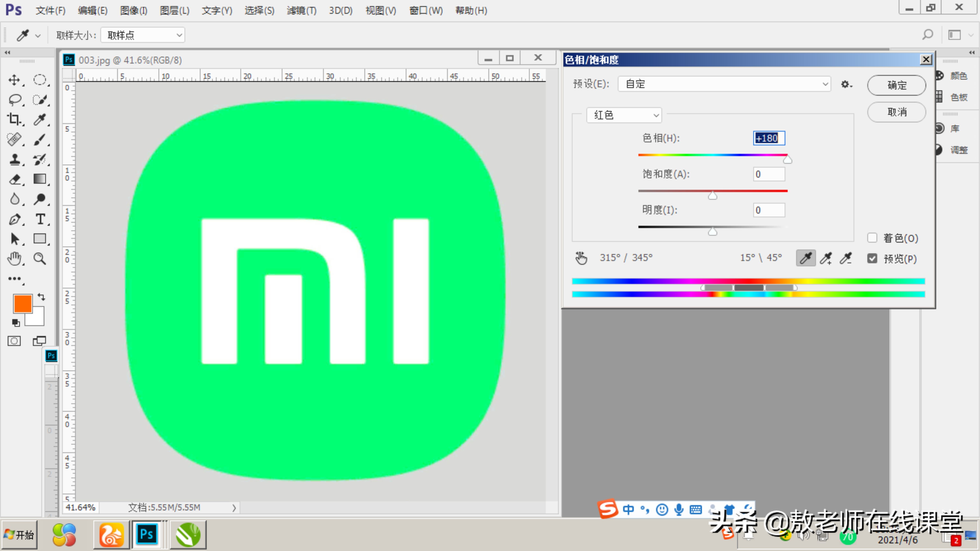Click the Clone Stamp tool
Image resolution: width=980 pixels, height=551 pixels.
coord(15,159)
